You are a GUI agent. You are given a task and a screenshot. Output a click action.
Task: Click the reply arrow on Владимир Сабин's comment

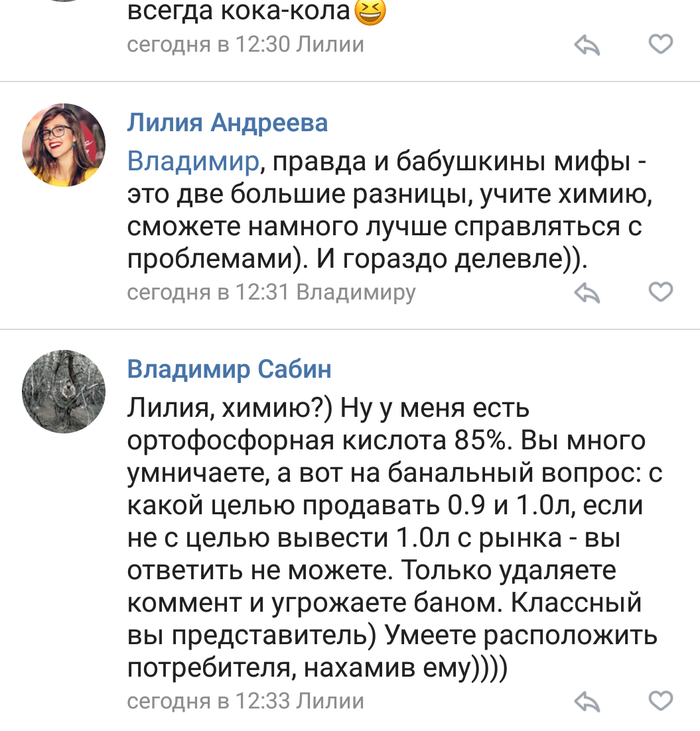tap(586, 702)
